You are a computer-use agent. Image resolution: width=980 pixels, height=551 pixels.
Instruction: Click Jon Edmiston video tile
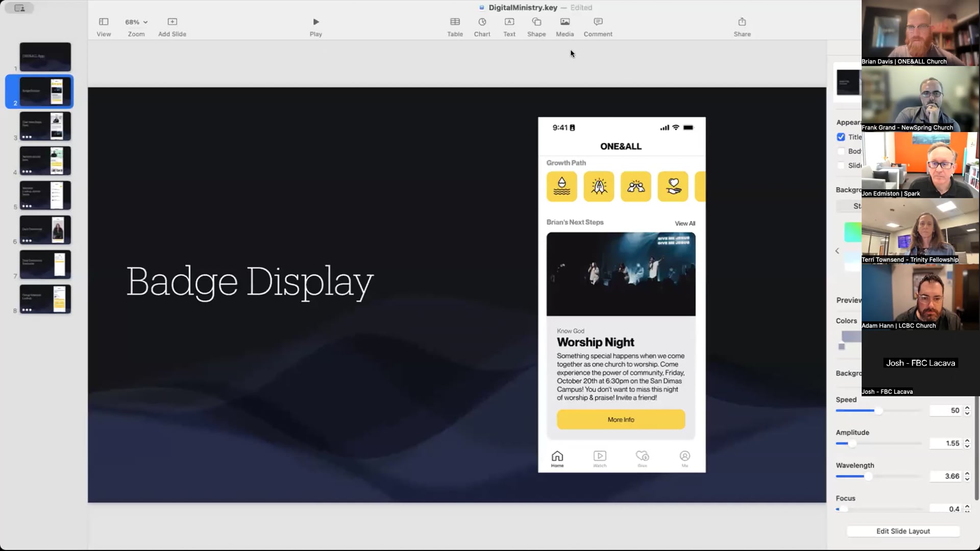point(920,165)
